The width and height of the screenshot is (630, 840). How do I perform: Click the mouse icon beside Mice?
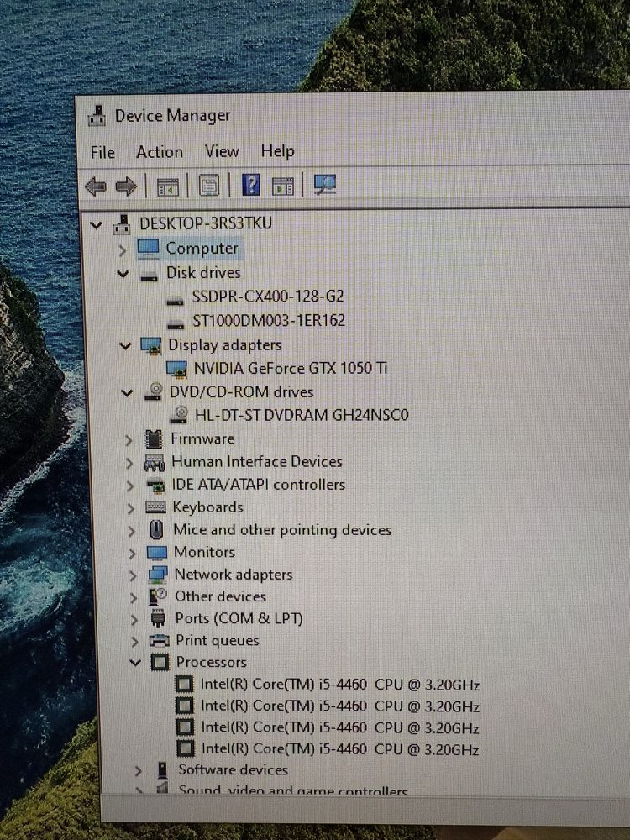click(156, 530)
